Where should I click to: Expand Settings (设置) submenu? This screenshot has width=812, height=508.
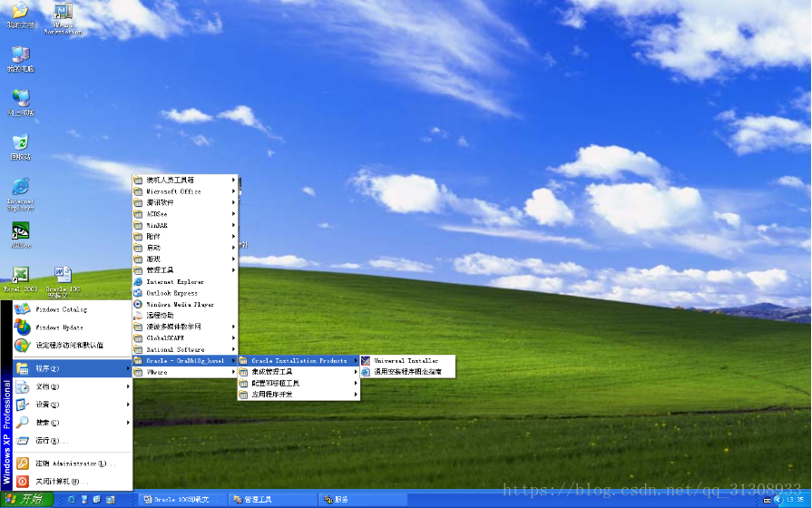coord(72,405)
